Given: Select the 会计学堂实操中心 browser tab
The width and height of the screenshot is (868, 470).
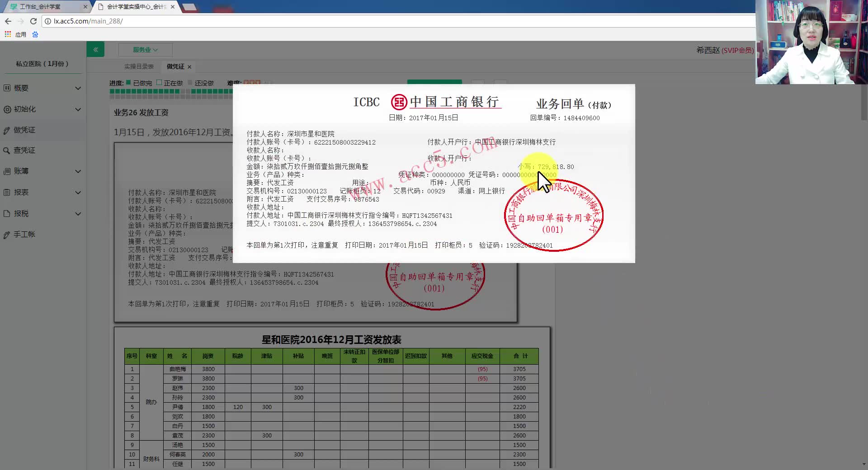Looking at the screenshot, I should click(x=136, y=7).
